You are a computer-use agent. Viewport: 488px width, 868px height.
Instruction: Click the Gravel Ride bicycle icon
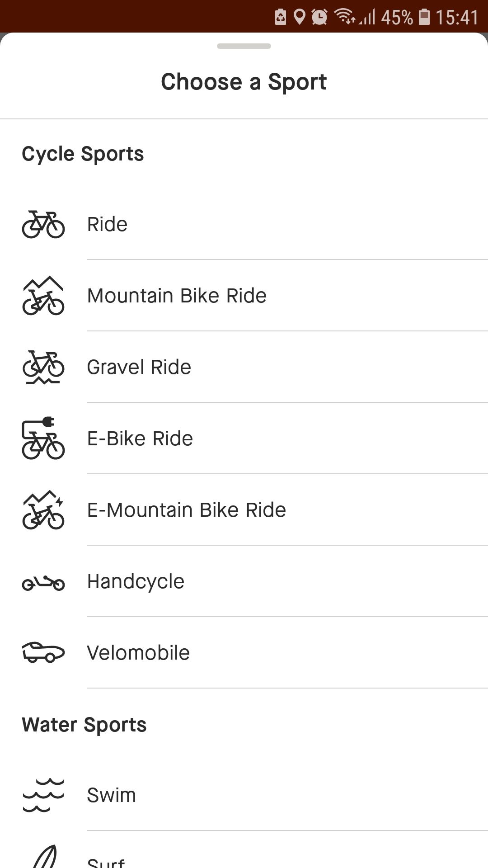43,367
